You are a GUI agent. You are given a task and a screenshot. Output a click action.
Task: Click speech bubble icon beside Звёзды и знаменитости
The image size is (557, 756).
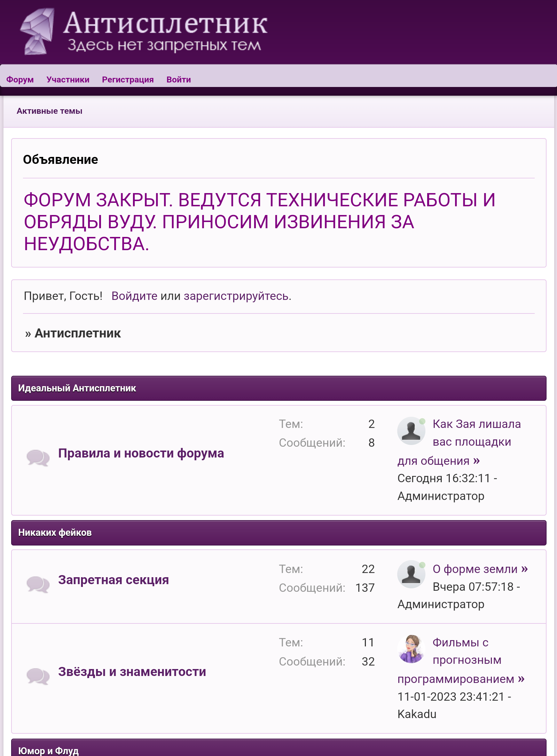click(38, 676)
